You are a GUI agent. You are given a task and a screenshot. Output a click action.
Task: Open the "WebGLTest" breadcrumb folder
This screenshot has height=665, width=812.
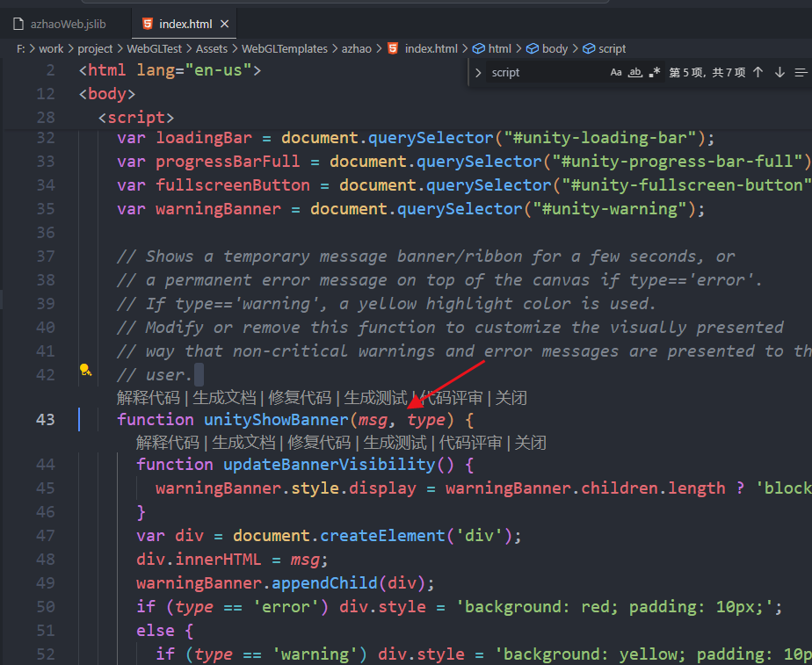[x=155, y=48]
